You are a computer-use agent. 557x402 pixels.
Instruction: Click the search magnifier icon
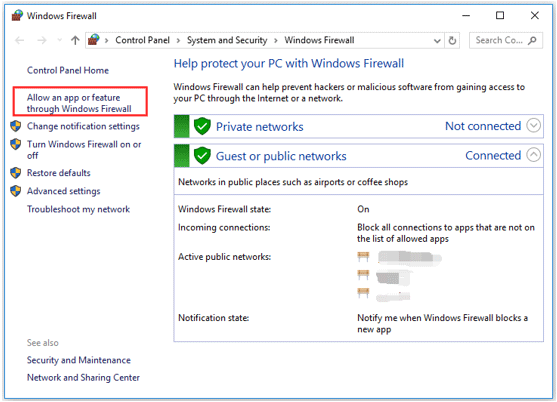532,40
